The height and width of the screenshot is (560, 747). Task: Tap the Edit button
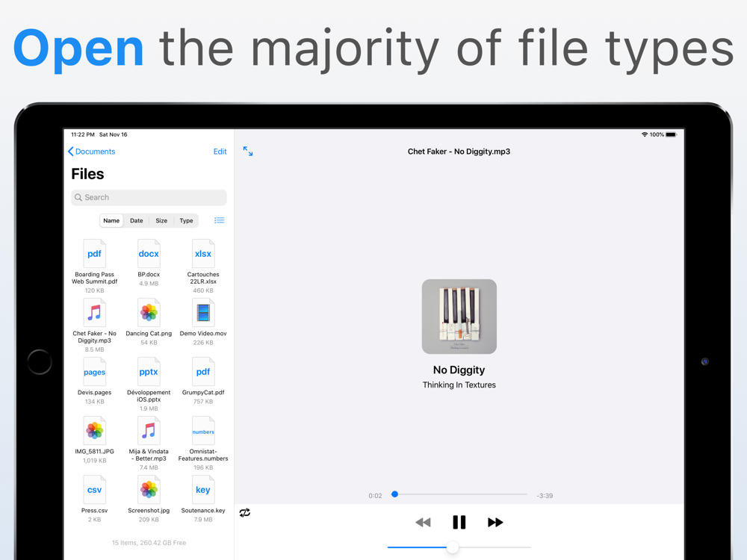pyautogui.click(x=220, y=152)
